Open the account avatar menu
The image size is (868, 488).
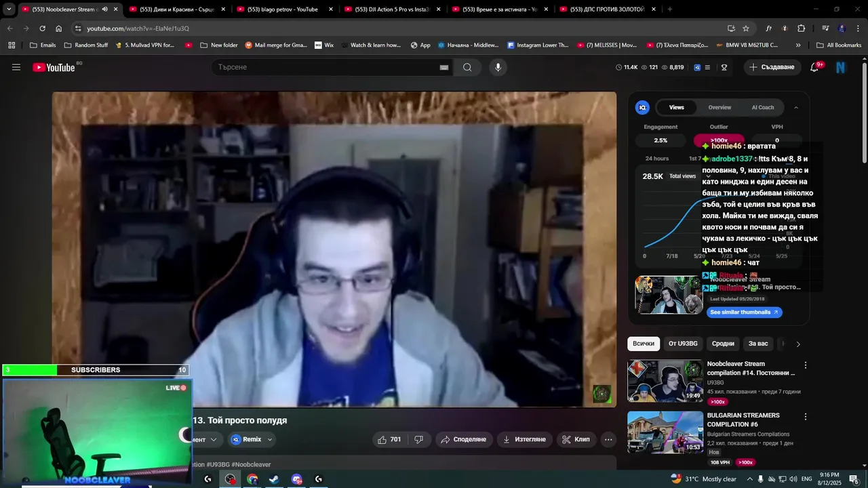(841, 67)
